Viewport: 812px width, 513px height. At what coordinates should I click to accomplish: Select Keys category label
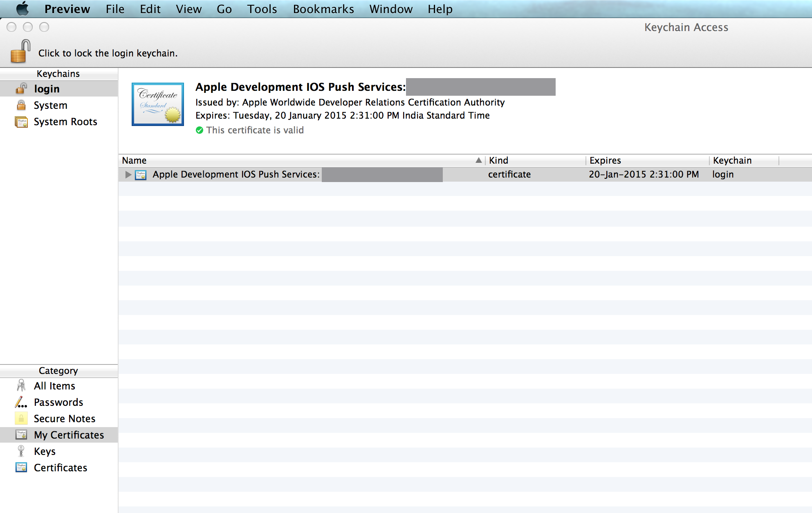coord(45,451)
